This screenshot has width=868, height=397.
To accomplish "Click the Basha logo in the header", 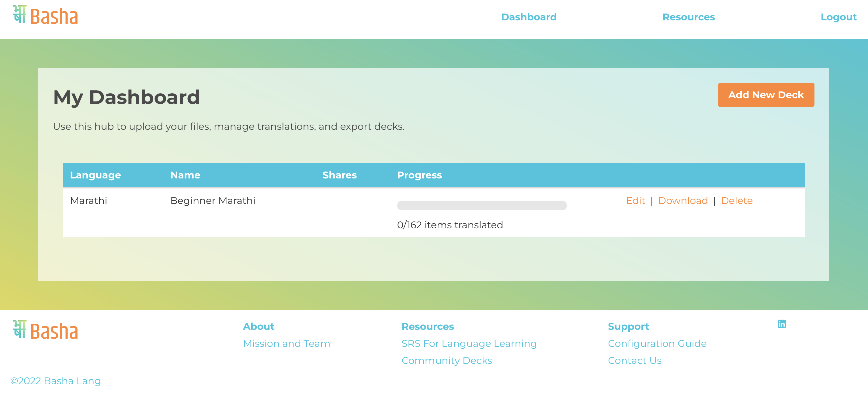I will [46, 15].
